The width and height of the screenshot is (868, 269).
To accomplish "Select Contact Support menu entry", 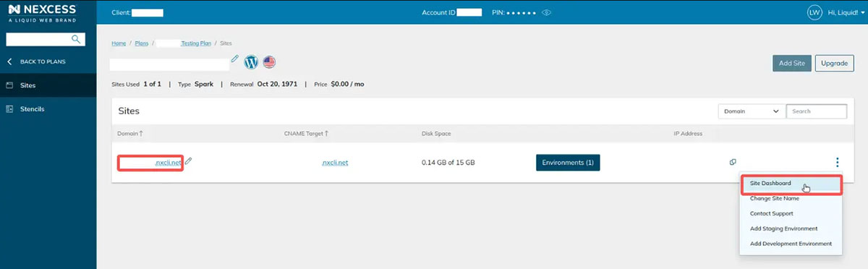I will point(772,213).
